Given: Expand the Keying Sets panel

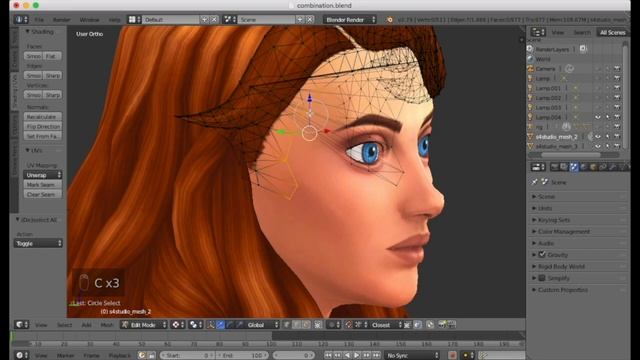Looking at the screenshot, I should click(553, 220).
